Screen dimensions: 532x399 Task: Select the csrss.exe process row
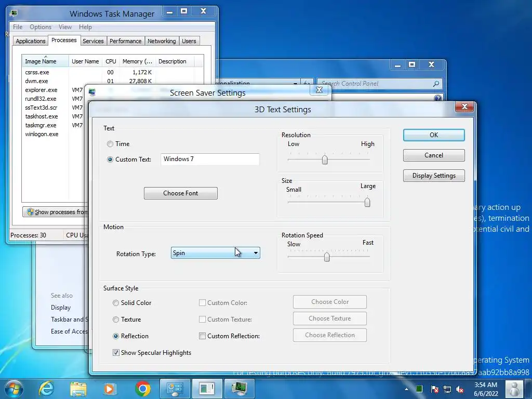coord(113,72)
